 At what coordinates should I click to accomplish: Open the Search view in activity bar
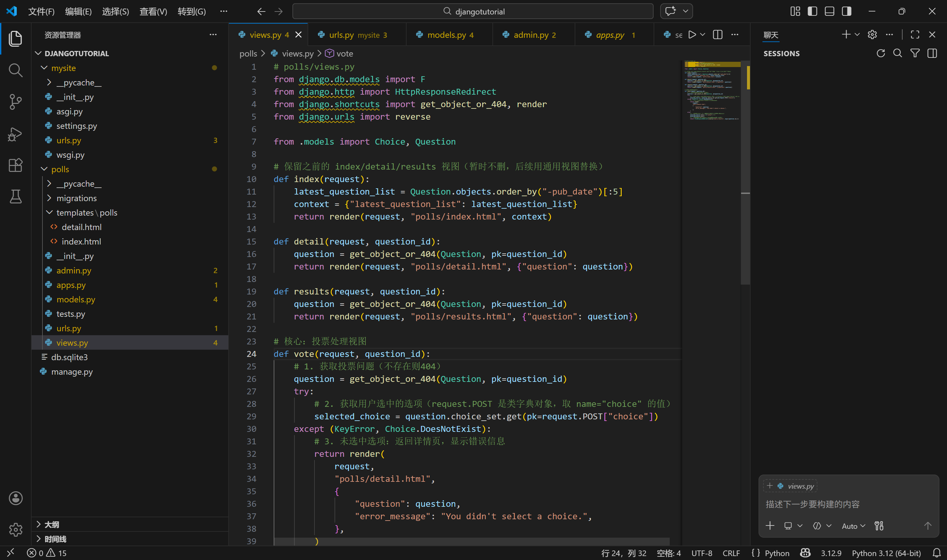pos(15,70)
